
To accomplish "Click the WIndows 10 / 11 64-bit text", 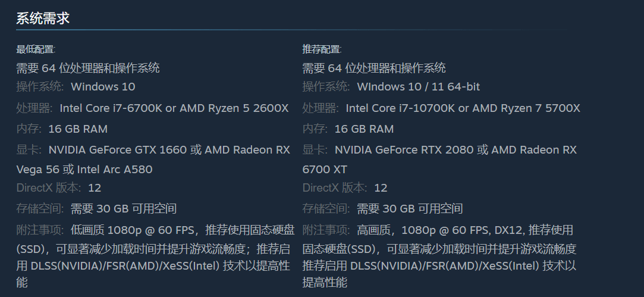I will tap(418, 87).
